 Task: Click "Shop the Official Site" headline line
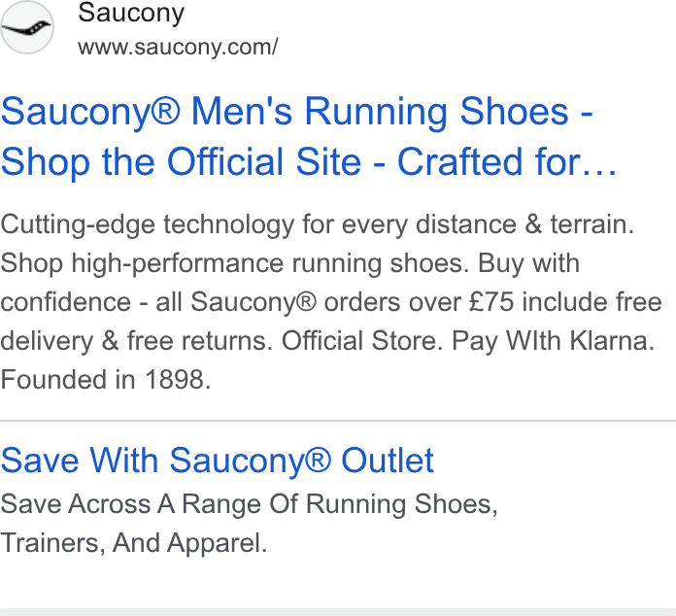(181, 161)
